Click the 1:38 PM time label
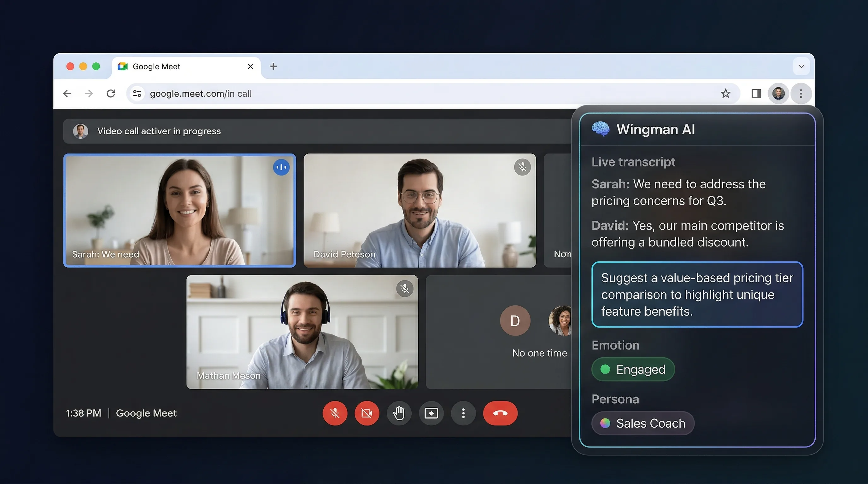 pyautogui.click(x=83, y=413)
